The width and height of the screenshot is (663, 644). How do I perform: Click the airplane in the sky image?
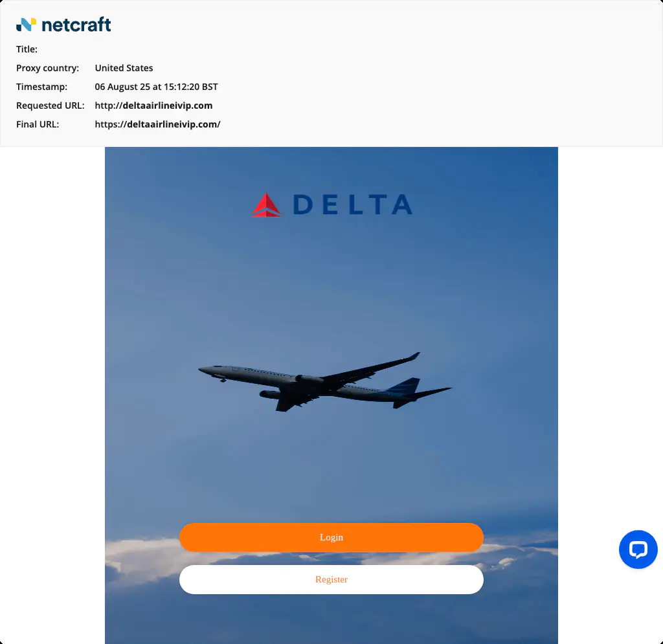(325, 382)
